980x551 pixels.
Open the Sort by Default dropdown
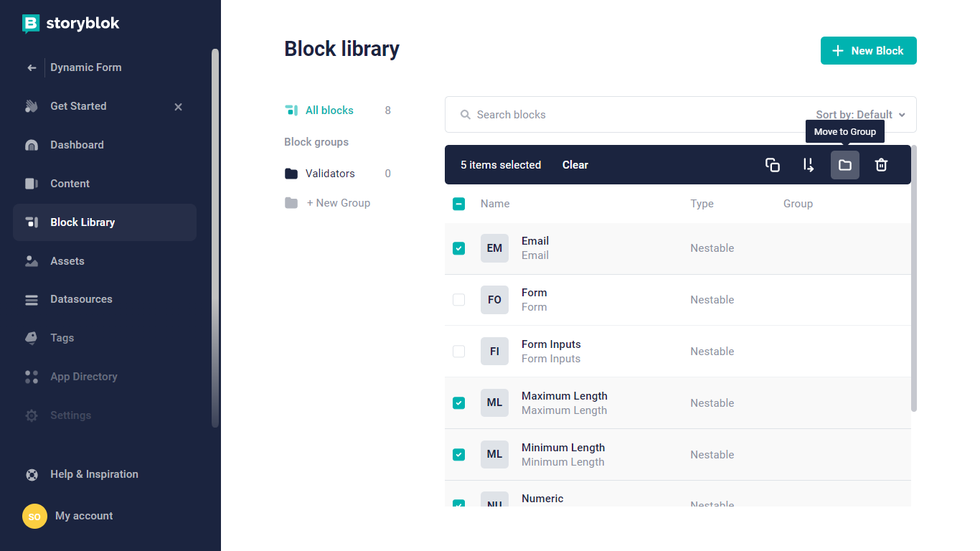(860, 115)
